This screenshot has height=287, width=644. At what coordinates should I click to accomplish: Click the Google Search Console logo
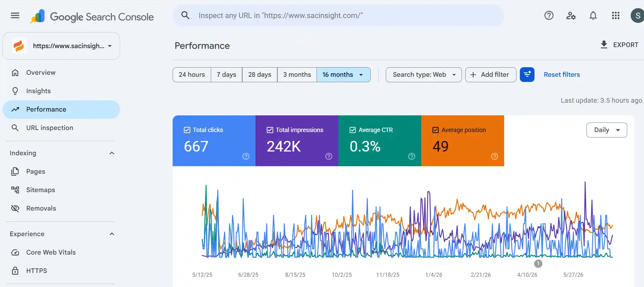(92, 16)
